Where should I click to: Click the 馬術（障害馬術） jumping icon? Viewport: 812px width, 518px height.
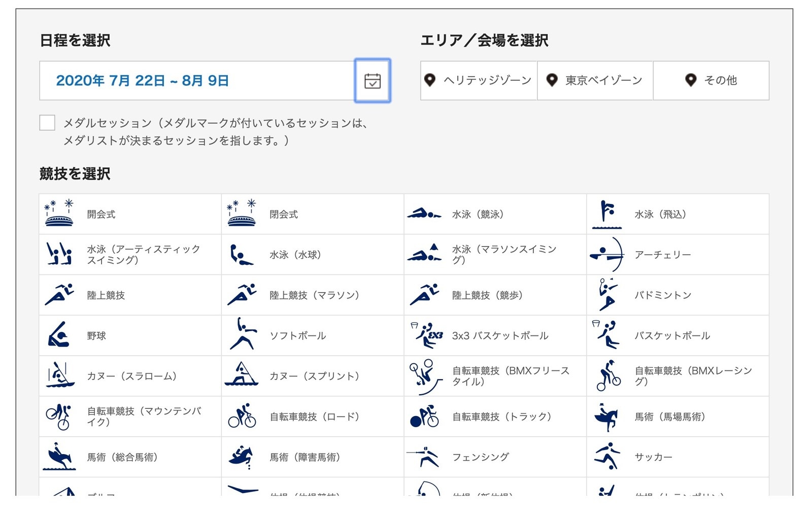tap(241, 457)
